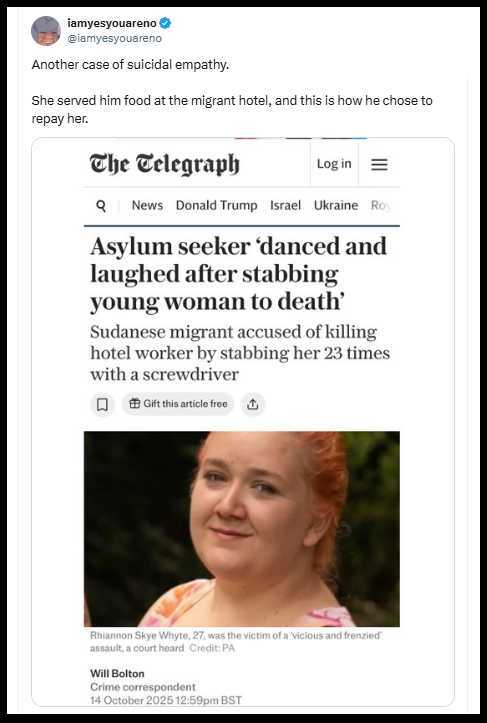Click the share upload icon
The height and width of the screenshot is (723, 487).
(x=252, y=404)
